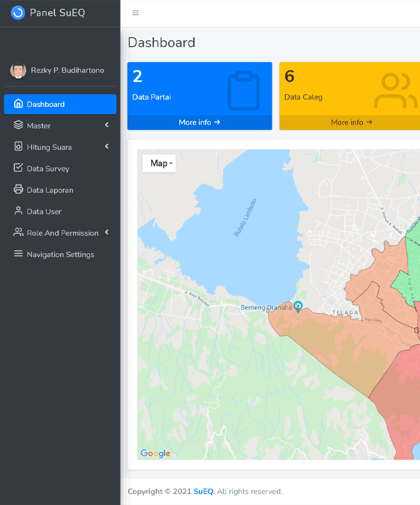
Task: Click the Data Partai card label
Action: tap(151, 97)
